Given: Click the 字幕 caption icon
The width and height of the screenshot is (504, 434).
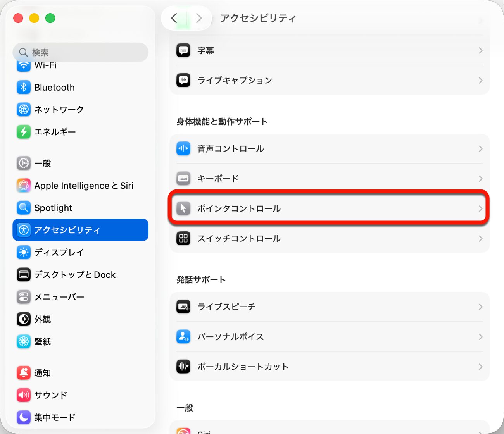Looking at the screenshot, I should [x=183, y=50].
